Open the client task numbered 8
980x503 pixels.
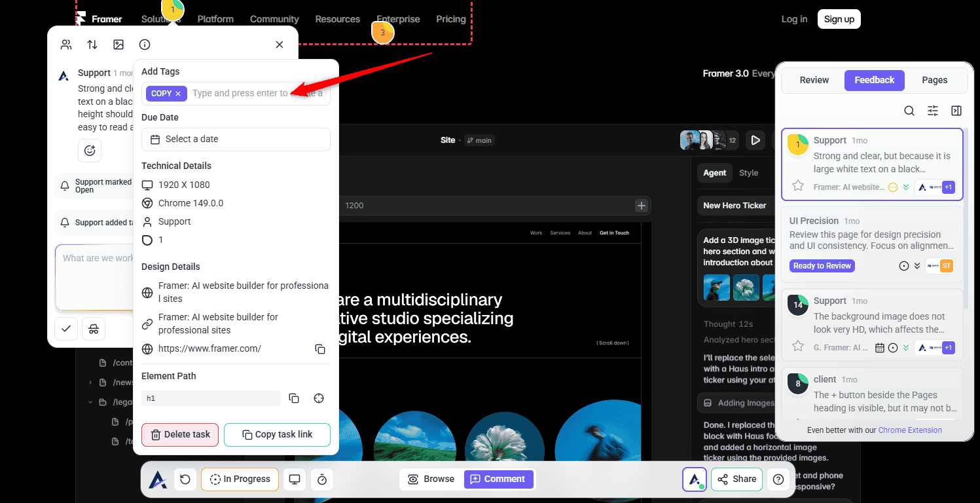872,393
